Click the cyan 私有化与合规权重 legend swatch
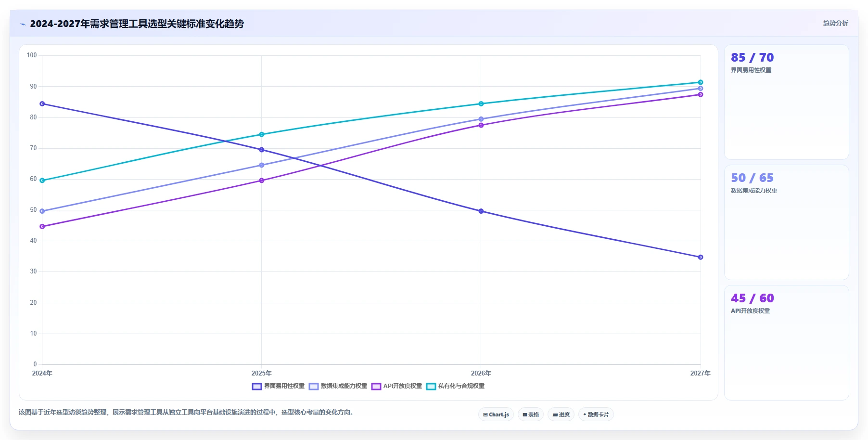The width and height of the screenshot is (868, 440). coord(431,386)
